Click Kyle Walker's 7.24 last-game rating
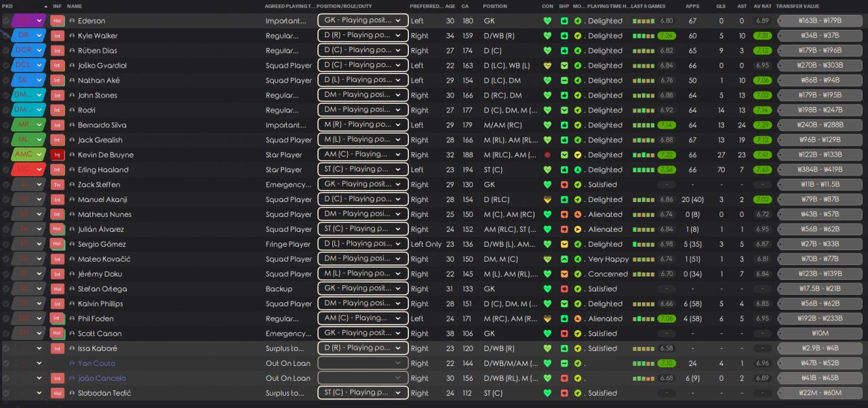Screen dimensions: 868x408 point(667,36)
